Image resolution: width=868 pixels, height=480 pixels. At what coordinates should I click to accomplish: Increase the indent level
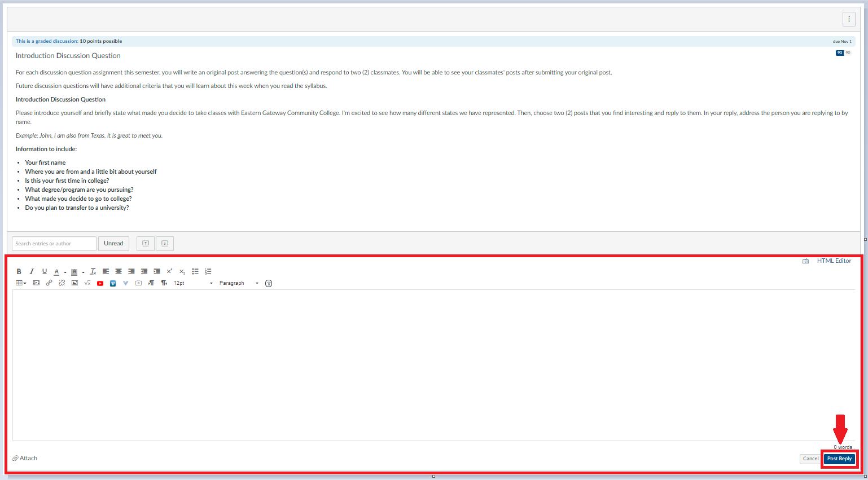coord(157,271)
